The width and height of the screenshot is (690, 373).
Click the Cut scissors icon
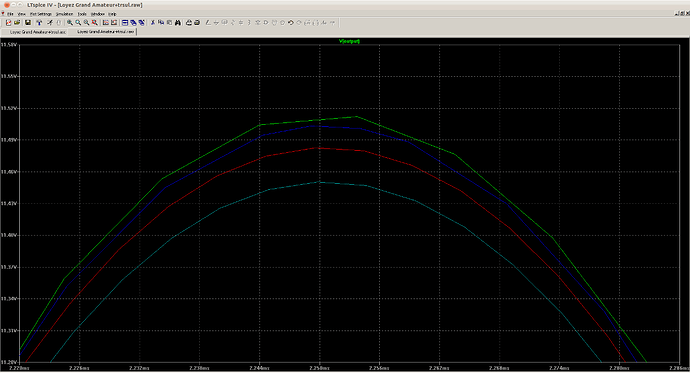(x=153, y=22)
